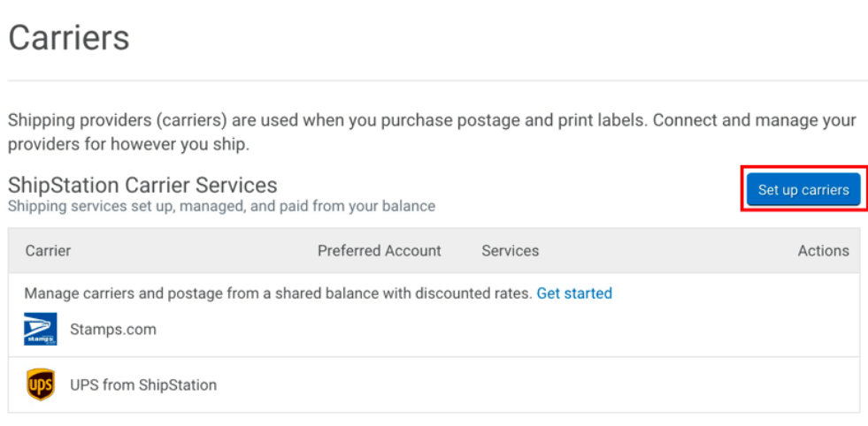Click the subtitle about services paid from balance
Viewport: 868px width, 426px height.
coord(221,206)
